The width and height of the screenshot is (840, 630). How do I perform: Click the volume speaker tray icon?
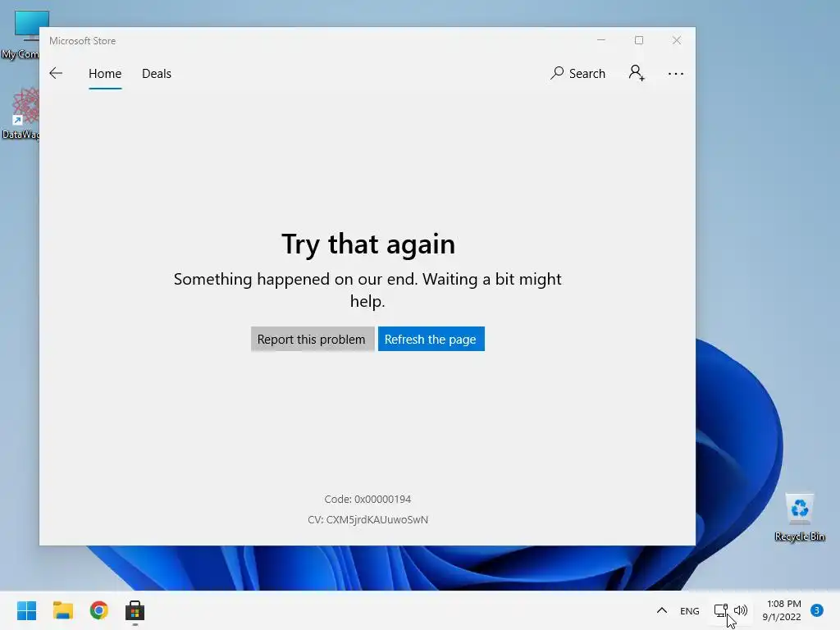[741, 610]
